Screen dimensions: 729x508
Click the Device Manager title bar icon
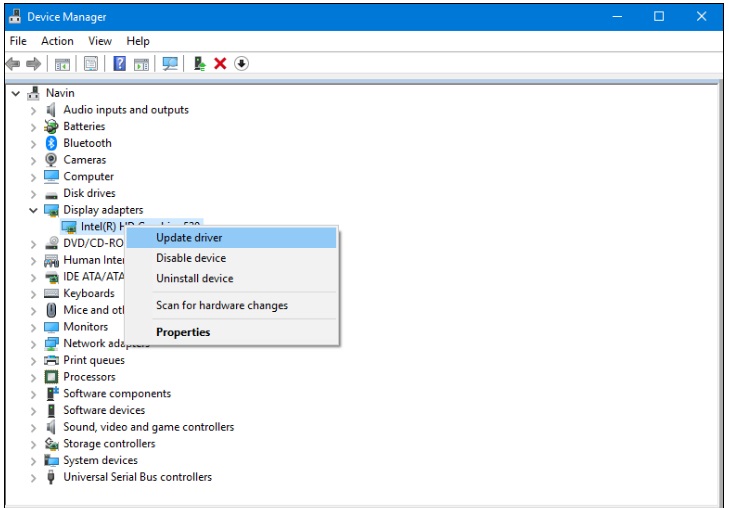[15, 17]
